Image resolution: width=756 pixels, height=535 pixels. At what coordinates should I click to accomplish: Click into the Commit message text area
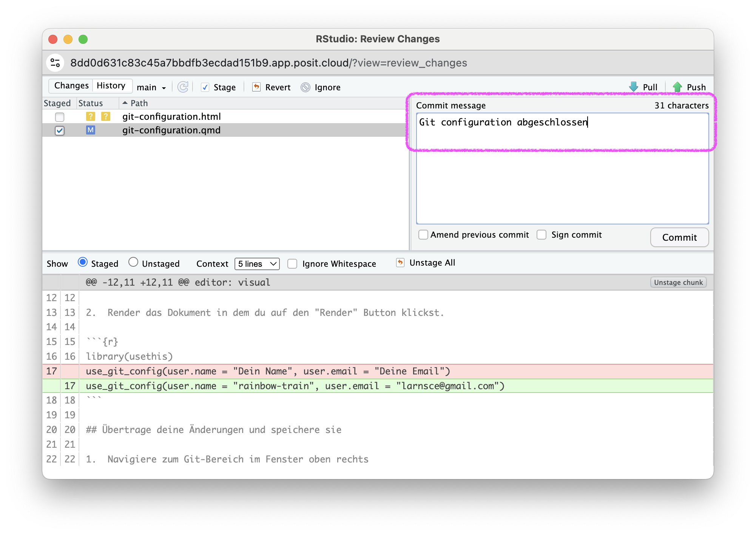click(562, 169)
